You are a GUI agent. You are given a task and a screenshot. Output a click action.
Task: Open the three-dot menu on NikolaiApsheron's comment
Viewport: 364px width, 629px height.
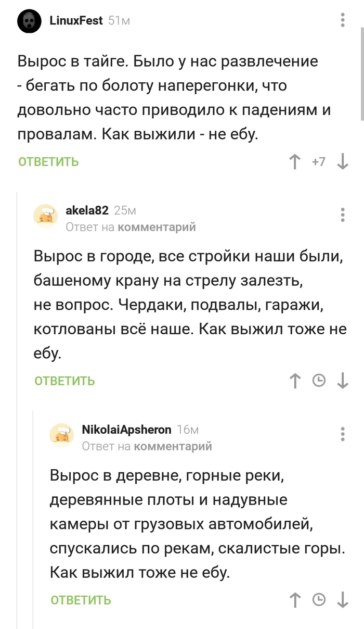pyautogui.click(x=342, y=433)
